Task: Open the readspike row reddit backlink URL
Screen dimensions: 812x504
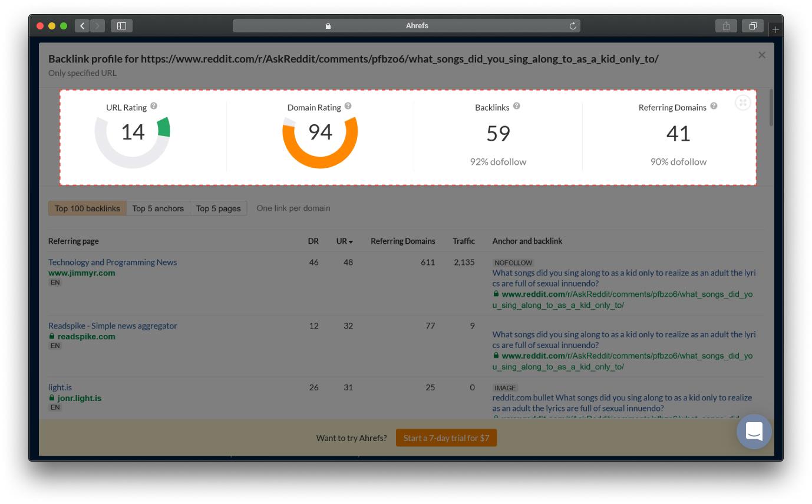Action: click(x=623, y=361)
